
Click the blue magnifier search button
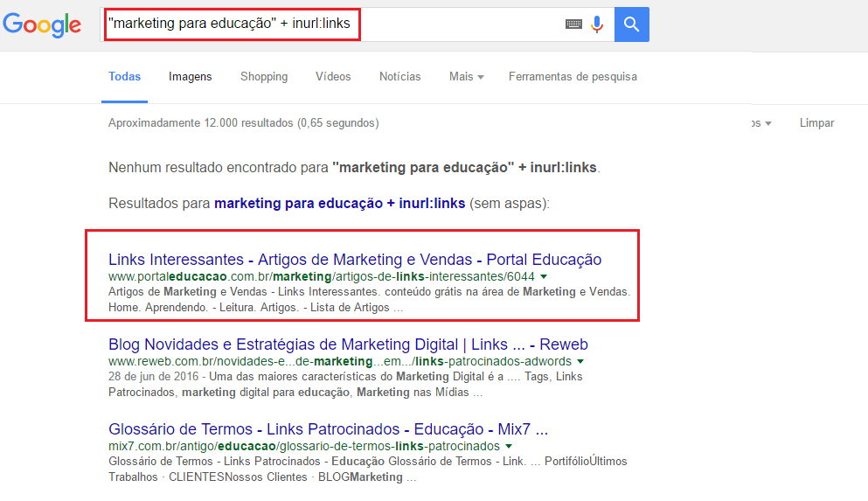pos(632,24)
